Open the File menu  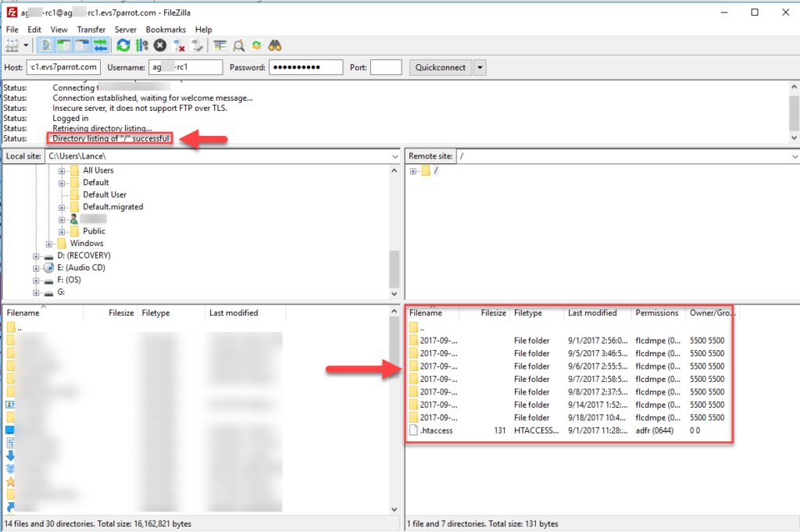[x=12, y=30]
